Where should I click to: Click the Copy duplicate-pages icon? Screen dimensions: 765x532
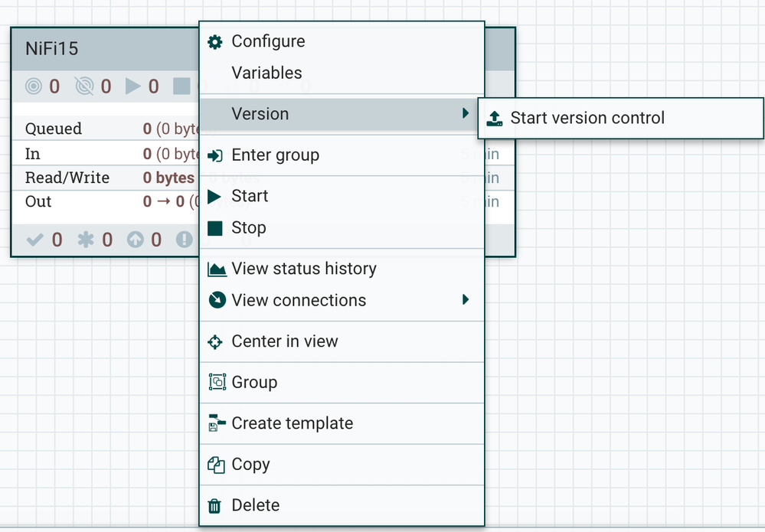[x=215, y=464]
